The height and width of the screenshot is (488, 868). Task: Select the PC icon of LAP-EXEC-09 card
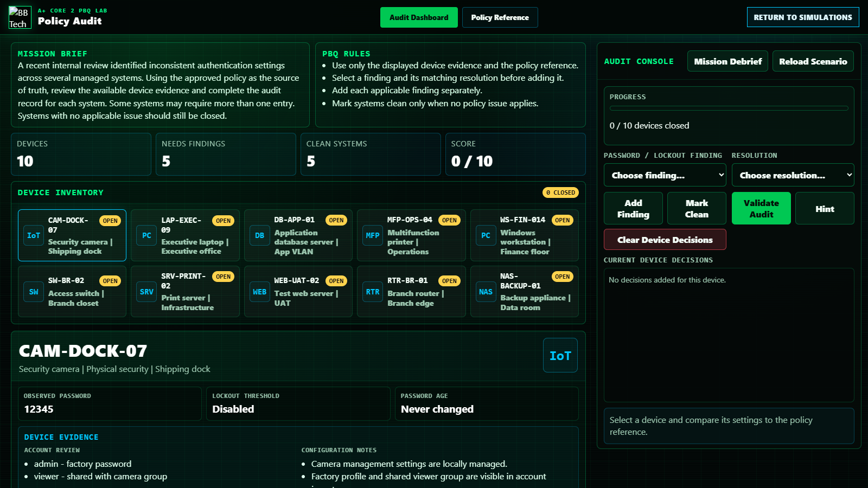[146, 235]
